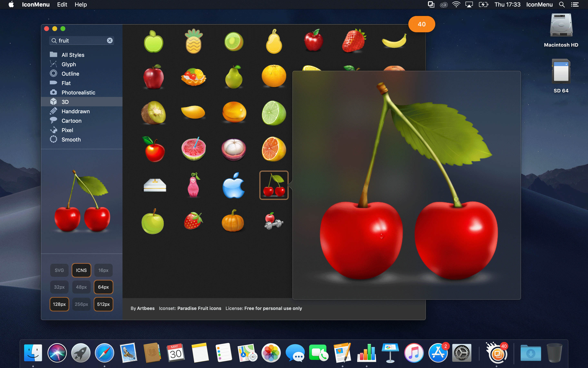Toggle the ICNS format option

coord(81,270)
